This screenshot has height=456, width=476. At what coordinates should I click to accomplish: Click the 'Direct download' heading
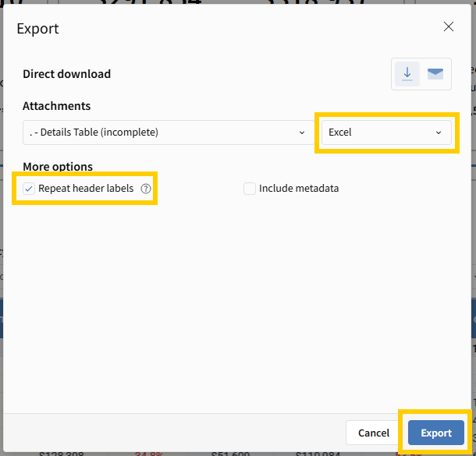[67, 74]
